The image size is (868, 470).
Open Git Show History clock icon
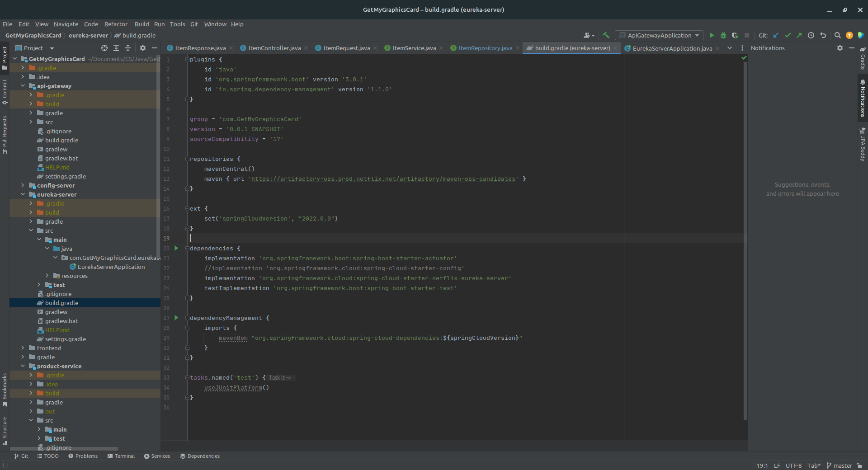(811, 35)
